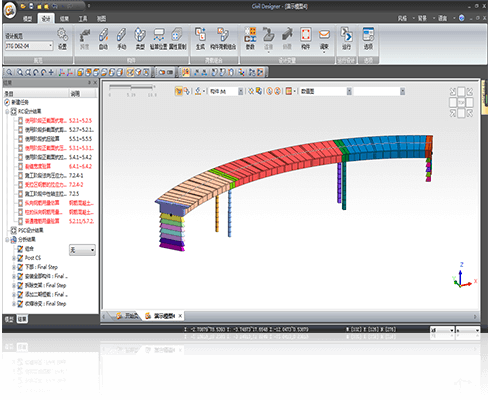490x400 pixels.
Task: Close the 演示模型4 document tab
Action: 180,316
